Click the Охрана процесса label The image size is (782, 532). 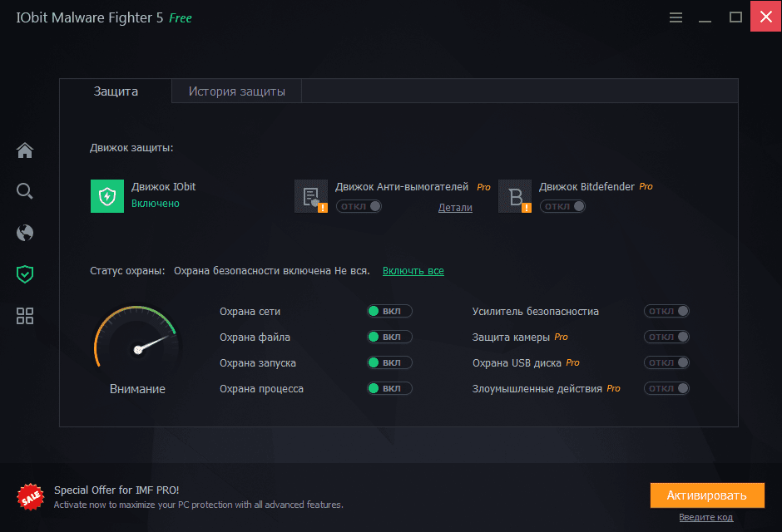(x=261, y=388)
